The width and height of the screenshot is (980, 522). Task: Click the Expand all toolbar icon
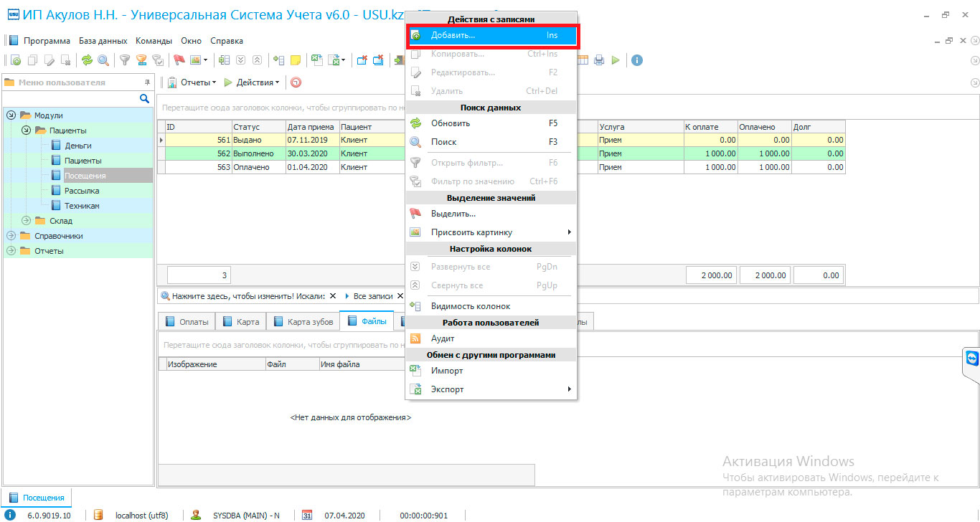point(241,60)
